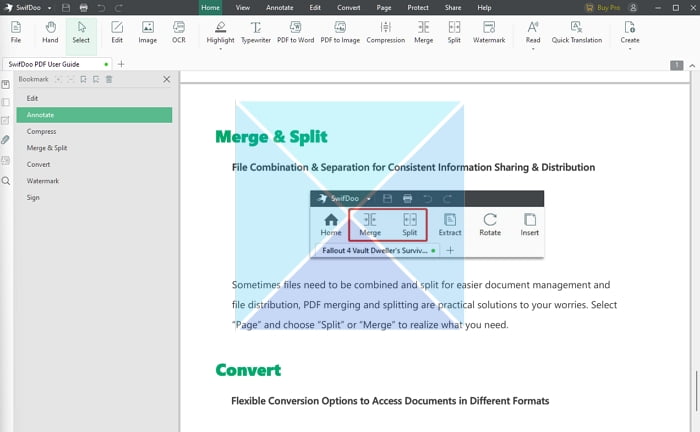Screen dimensions: 700x432
Task: Open the Help ribbon tab
Action: tap(484, 8)
